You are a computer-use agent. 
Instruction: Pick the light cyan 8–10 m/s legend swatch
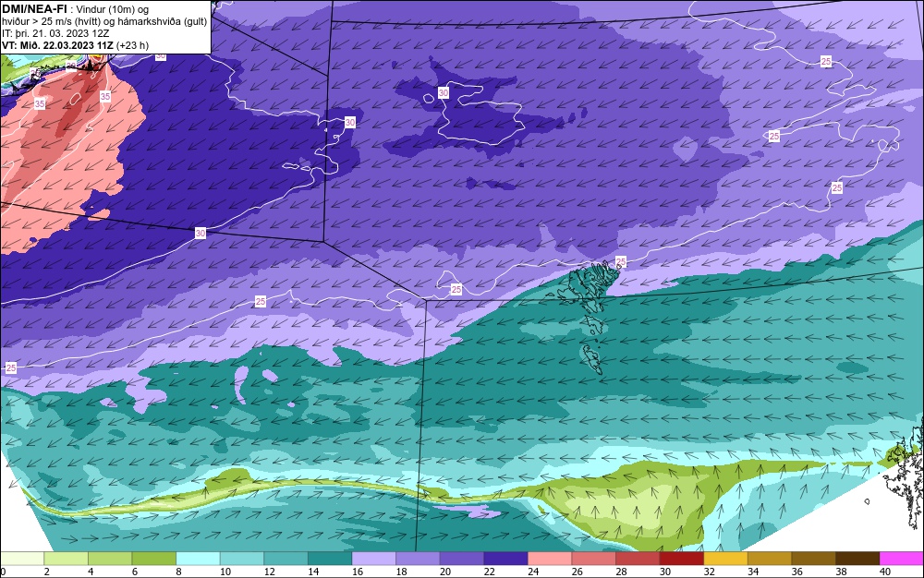click(198, 559)
